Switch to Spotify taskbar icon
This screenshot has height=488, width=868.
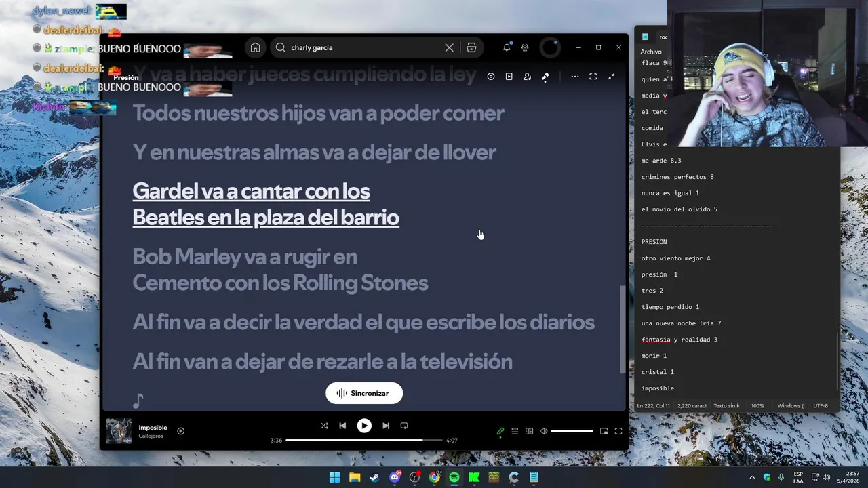click(x=454, y=477)
